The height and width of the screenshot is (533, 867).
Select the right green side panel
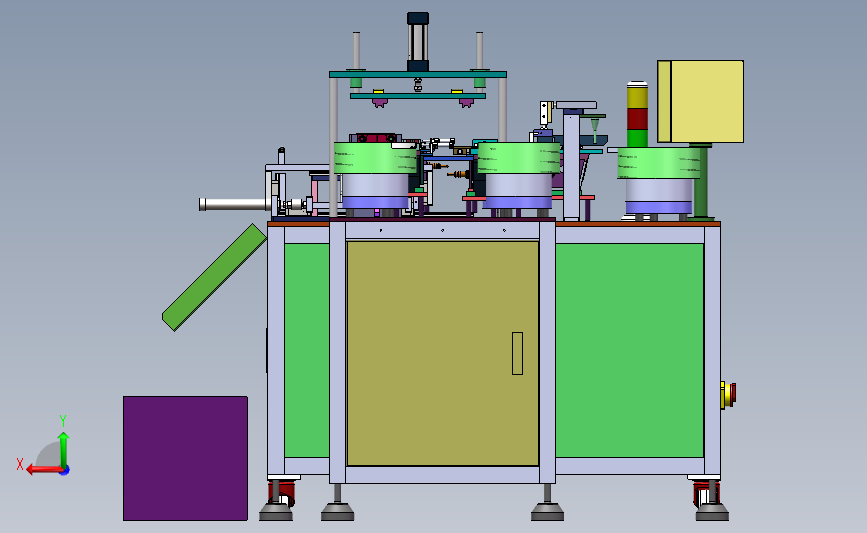click(629, 350)
